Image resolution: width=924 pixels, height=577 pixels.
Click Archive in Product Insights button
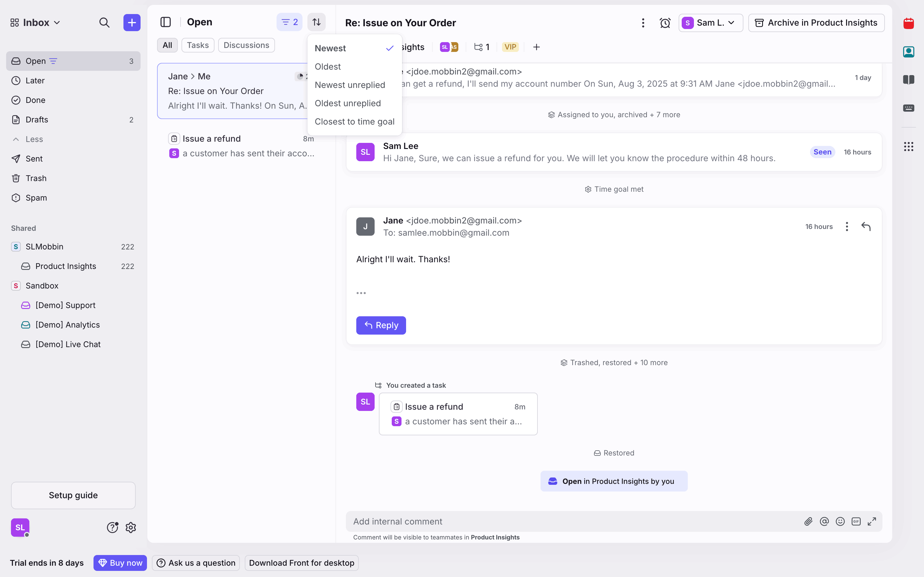(816, 23)
